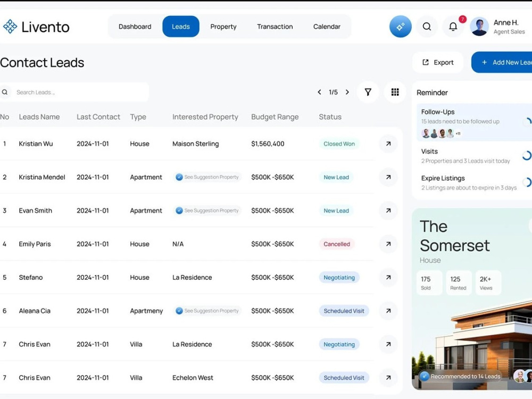Click the 175 Sold stat card
This screenshot has width=532, height=399.
click(429, 282)
